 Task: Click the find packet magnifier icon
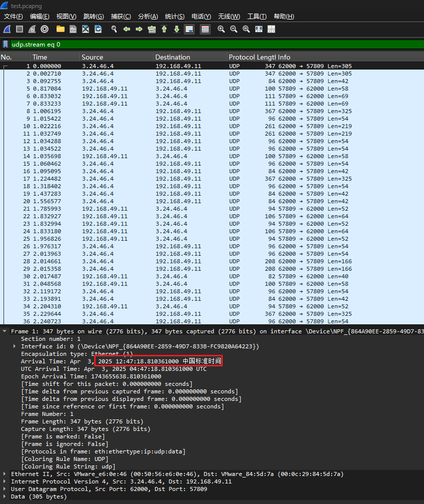tap(114, 29)
